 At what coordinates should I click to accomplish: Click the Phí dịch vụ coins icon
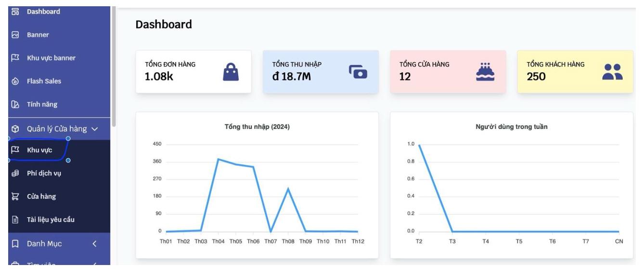(x=15, y=173)
